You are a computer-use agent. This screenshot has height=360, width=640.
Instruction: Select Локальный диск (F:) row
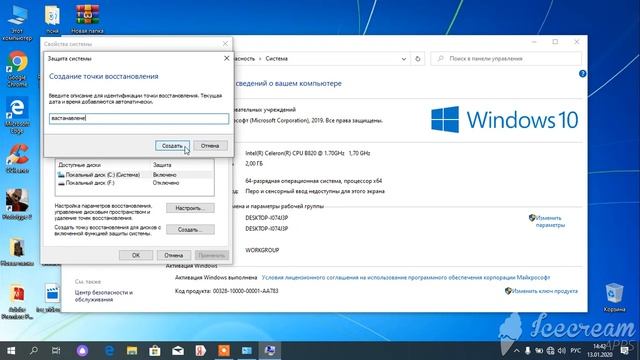coord(135,183)
